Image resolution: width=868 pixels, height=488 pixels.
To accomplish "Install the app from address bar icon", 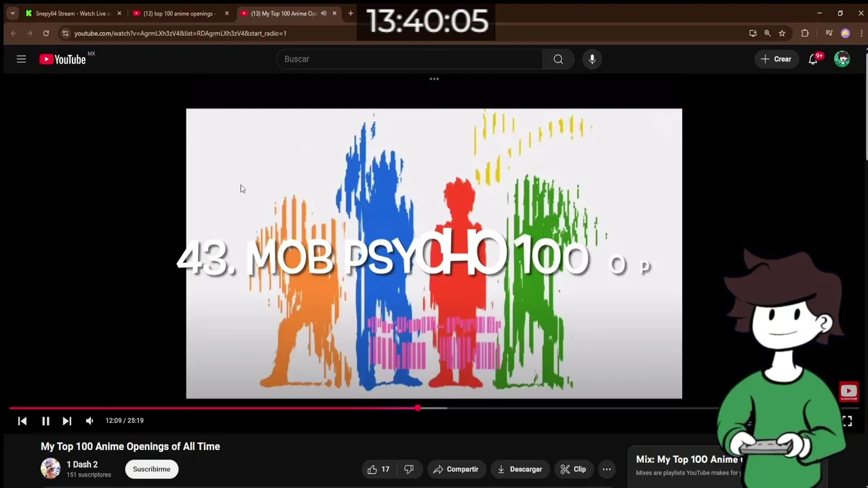I will 753,33.
